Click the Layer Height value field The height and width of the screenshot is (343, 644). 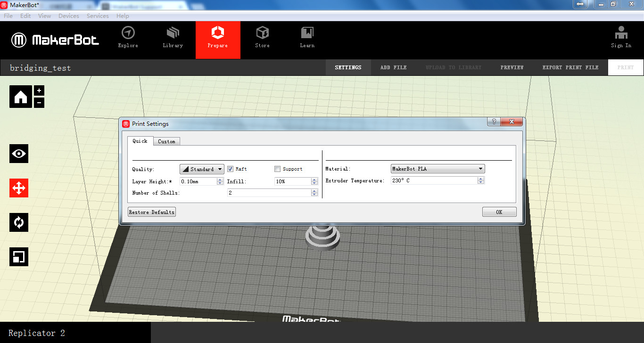point(198,181)
